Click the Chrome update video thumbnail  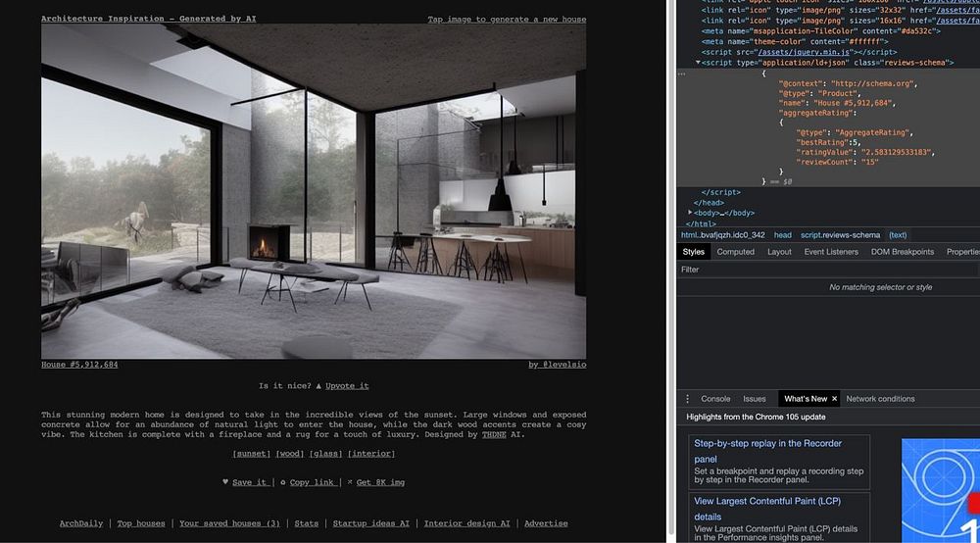coord(941,490)
